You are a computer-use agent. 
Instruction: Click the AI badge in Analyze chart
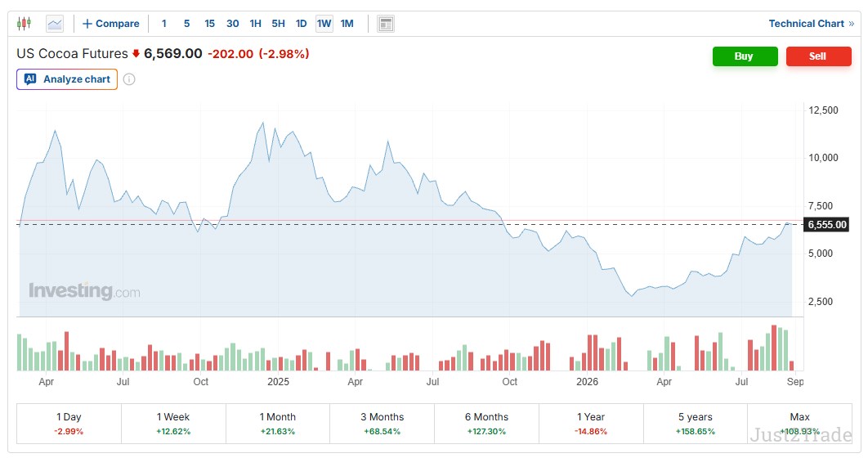click(x=30, y=79)
